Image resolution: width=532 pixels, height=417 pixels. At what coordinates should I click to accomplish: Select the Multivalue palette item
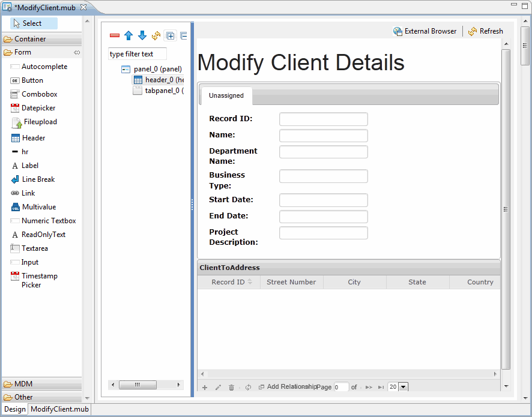click(33, 207)
